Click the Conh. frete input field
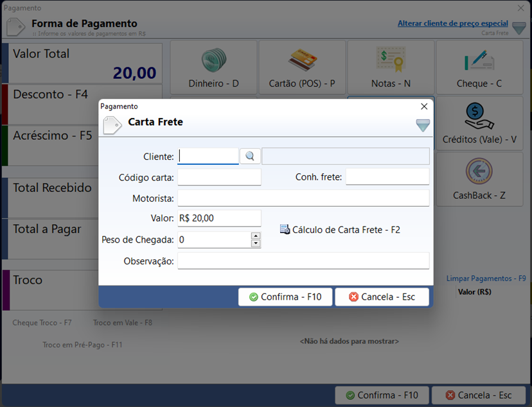The image size is (532, 407). [x=387, y=177]
